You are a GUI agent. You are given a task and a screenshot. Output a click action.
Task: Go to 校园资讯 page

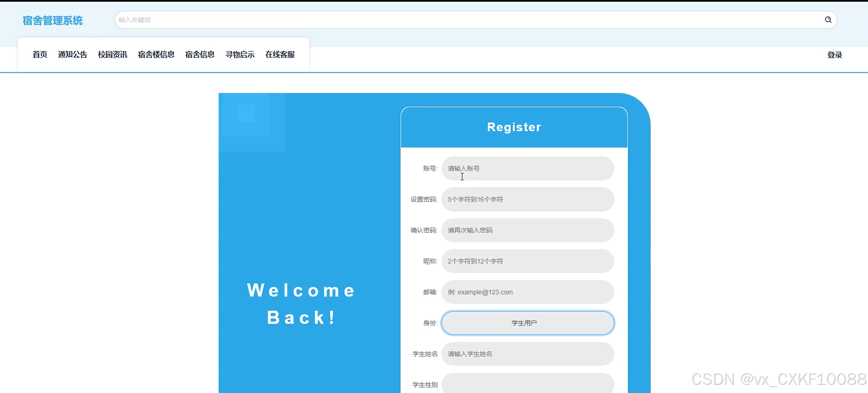pos(113,55)
